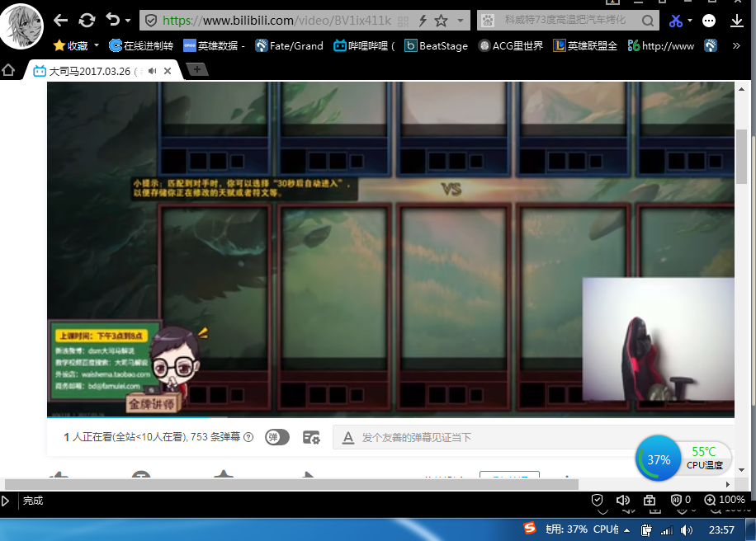Click the question mark help icon by 弹幕
Viewport: 756px width, 541px height.
click(x=248, y=437)
